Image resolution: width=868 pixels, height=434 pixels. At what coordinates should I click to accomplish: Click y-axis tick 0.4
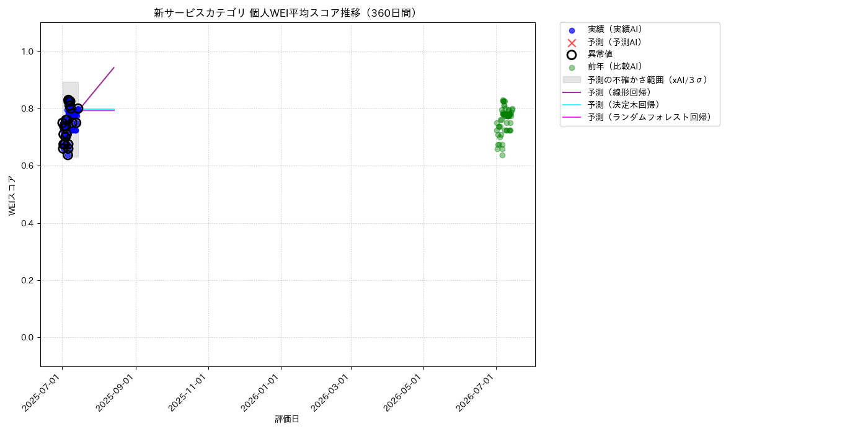point(29,223)
